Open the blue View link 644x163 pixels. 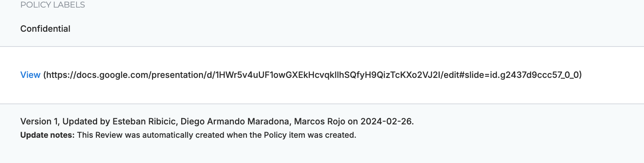pyautogui.click(x=30, y=75)
